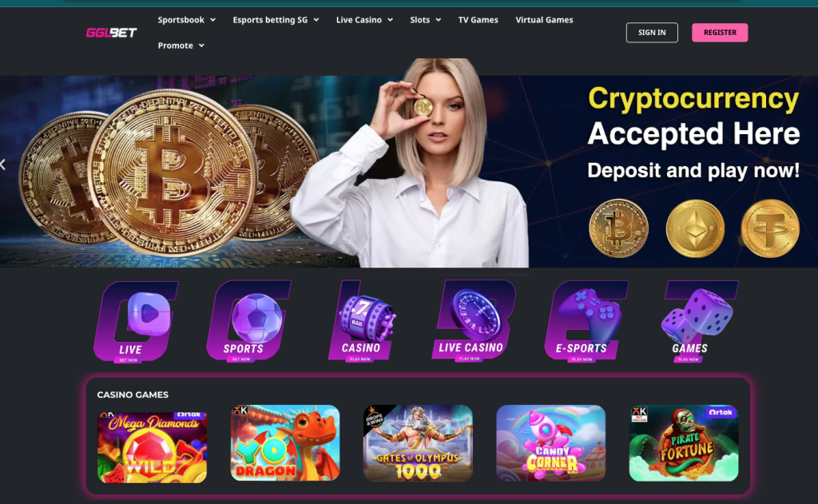Image resolution: width=818 pixels, height=504 pixels.
Task: Open the Live Casino dropdown
Action: (x=364, y=20)
